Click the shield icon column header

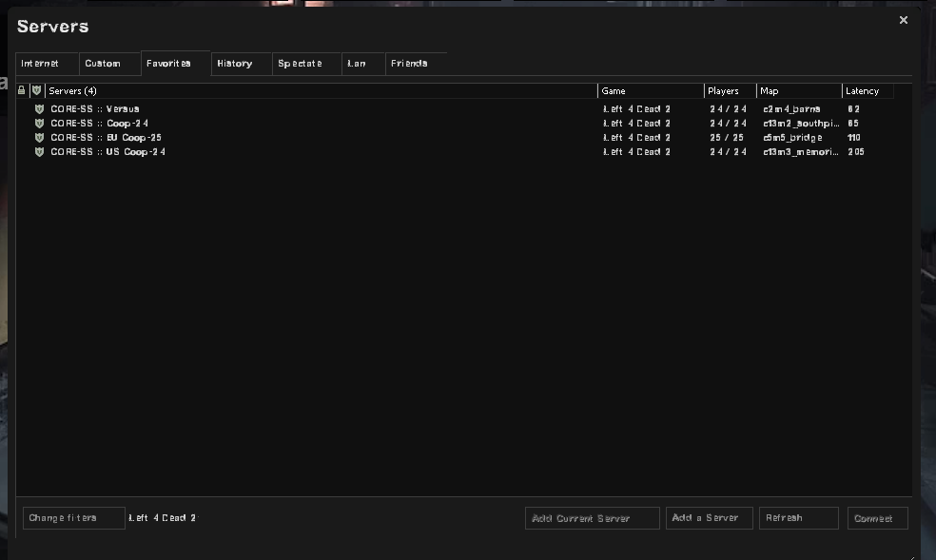[36, 91]
